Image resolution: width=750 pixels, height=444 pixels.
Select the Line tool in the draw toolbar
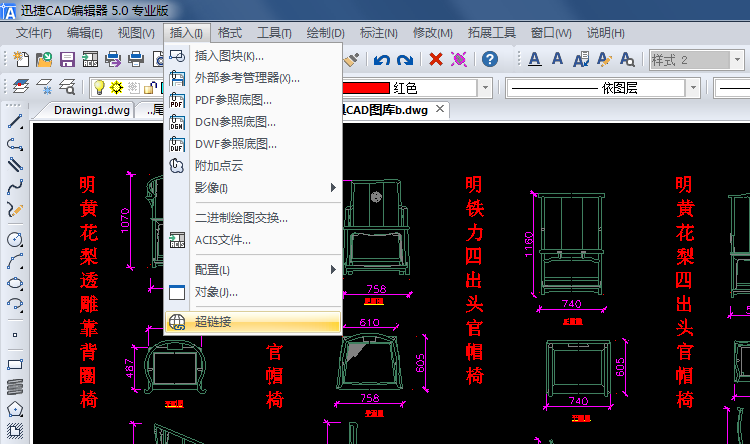coord(15,122)
